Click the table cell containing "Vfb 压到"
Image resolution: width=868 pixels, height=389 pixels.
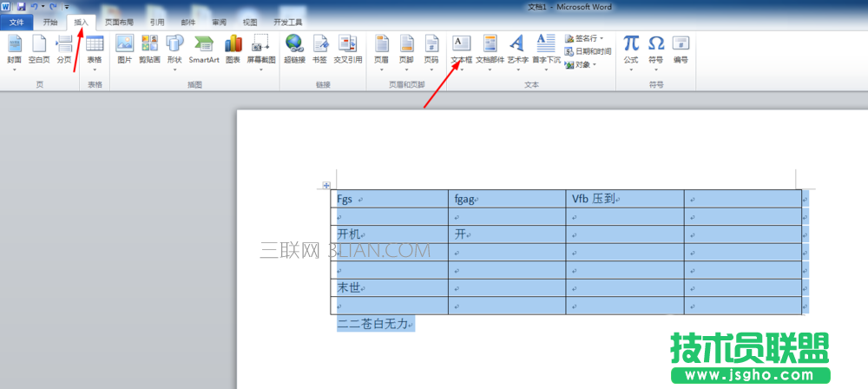pos(625,198)
